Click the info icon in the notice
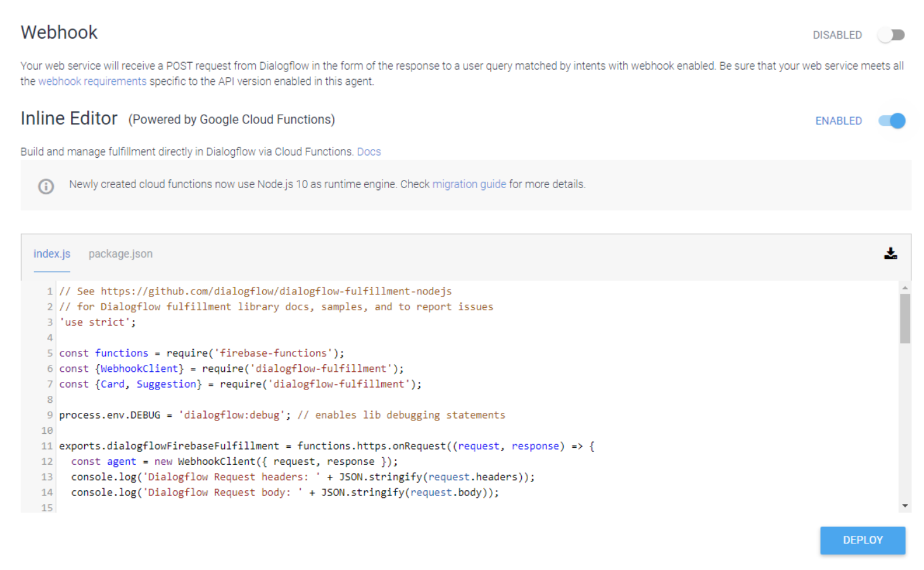Viewport: 924px width, 570px height. pyautogui.click(x=46, y=186)
